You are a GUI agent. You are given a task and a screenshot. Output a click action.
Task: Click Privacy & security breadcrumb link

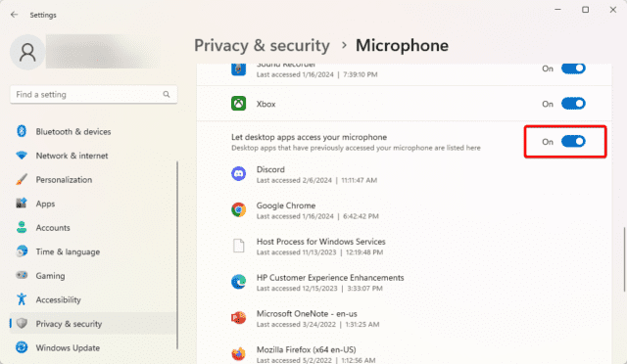tap(262, 45)
